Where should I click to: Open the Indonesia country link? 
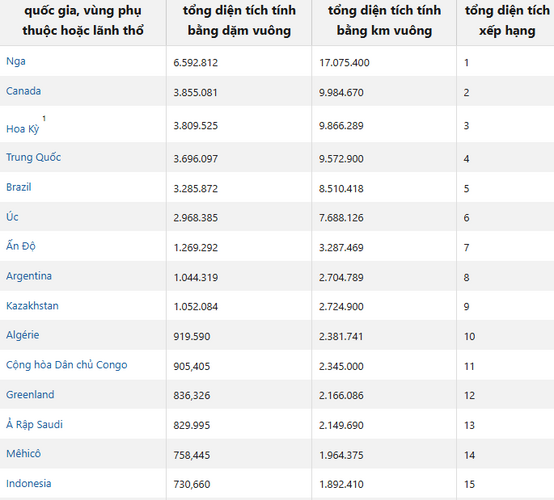(29, 483)
